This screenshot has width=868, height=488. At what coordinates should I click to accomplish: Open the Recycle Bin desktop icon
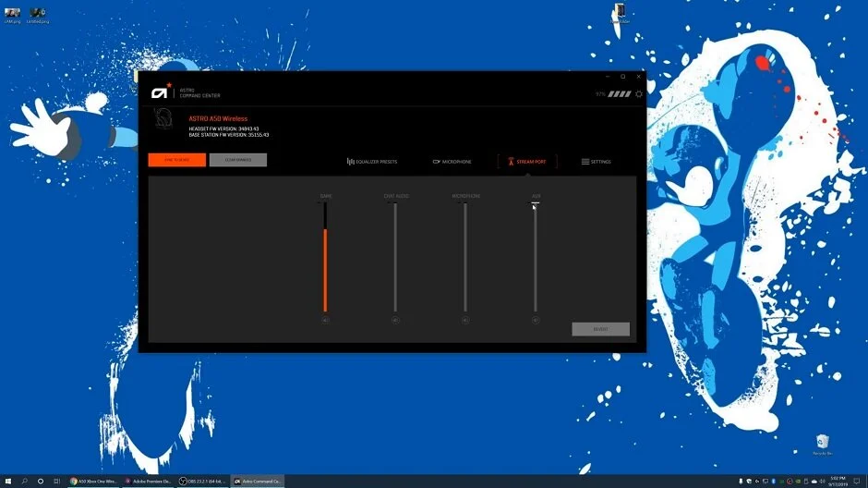coord(823,445)
